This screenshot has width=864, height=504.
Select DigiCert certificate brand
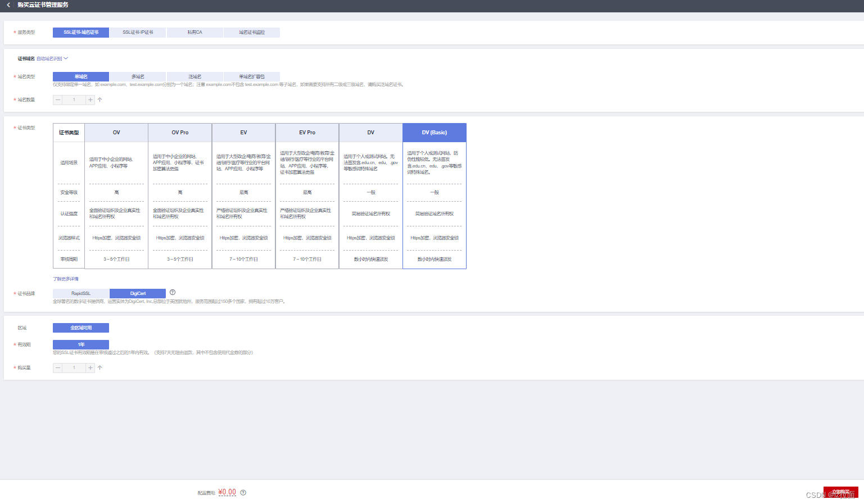pyautogui.click(x=138, y=293)
